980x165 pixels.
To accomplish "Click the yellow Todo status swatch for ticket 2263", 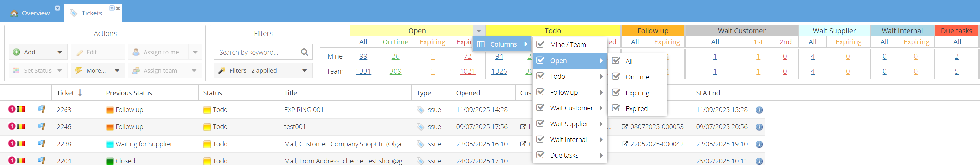I will (207, 110).
